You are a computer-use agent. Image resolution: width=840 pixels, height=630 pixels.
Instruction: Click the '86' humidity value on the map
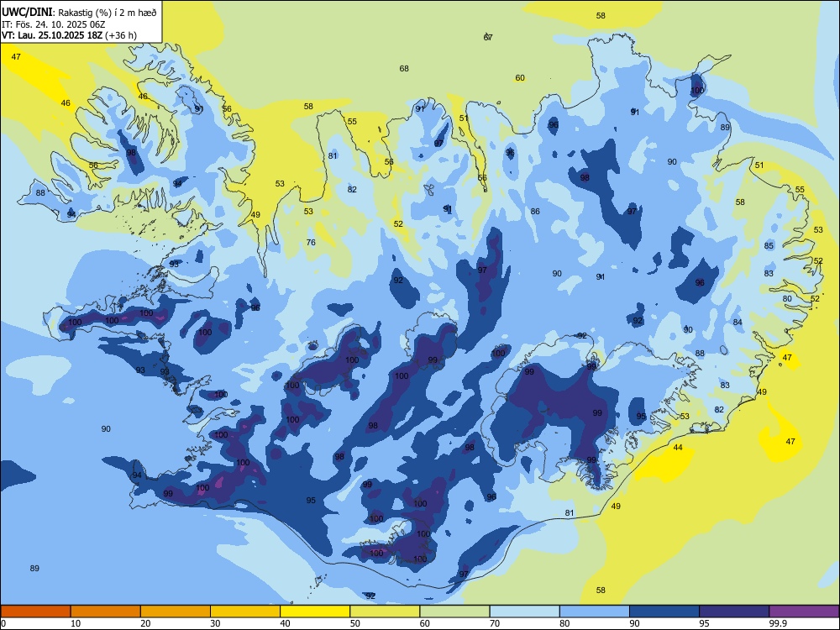[x=535, y=212]
